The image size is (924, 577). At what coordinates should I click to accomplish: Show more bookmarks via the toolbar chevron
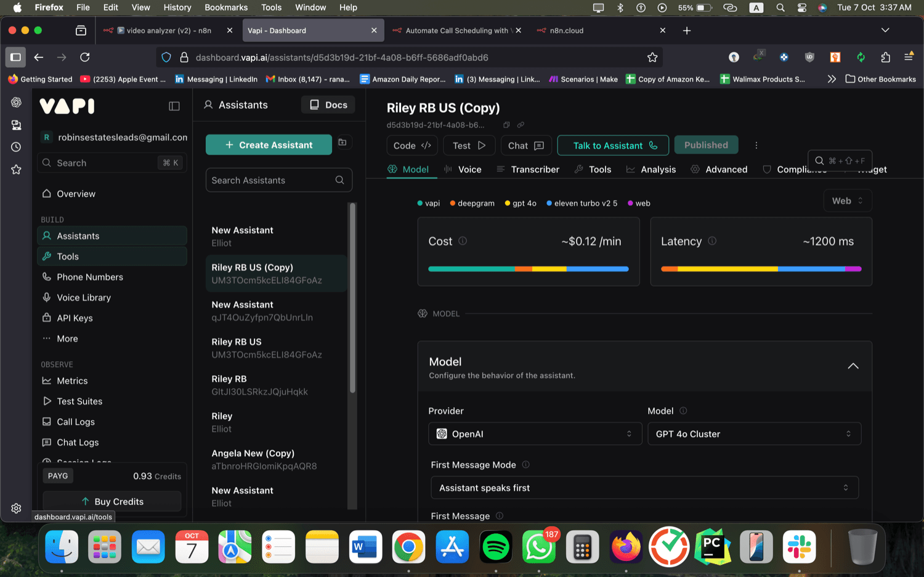(x=832, y=79)
